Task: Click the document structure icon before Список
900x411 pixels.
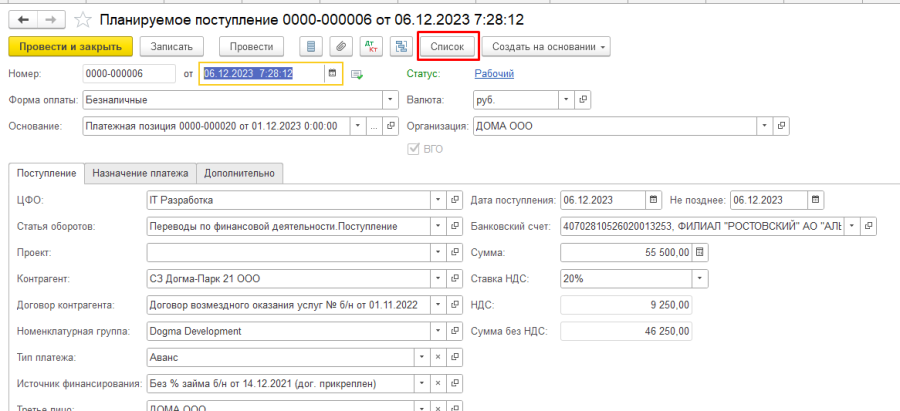Action: point(400,47)
